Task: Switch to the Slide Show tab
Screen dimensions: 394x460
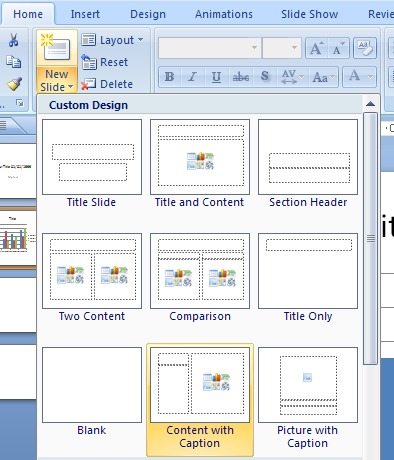Action: (x=309, y=14)
